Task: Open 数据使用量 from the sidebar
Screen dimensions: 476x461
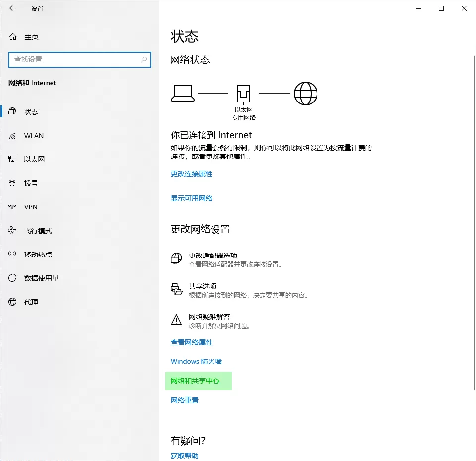Action: [12, 278]
